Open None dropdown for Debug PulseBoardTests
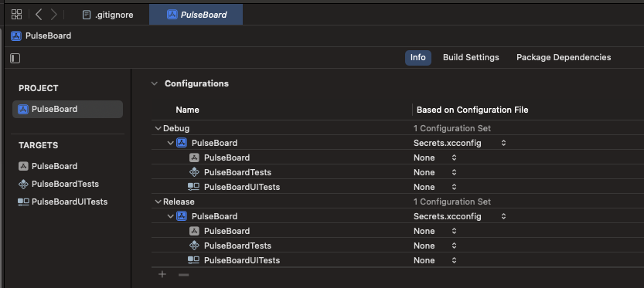 pos(435,172)
